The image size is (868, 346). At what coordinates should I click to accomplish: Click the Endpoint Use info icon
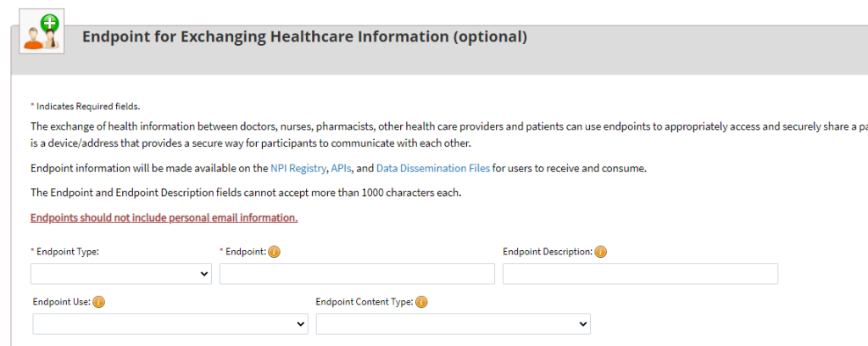pos(99,302)
